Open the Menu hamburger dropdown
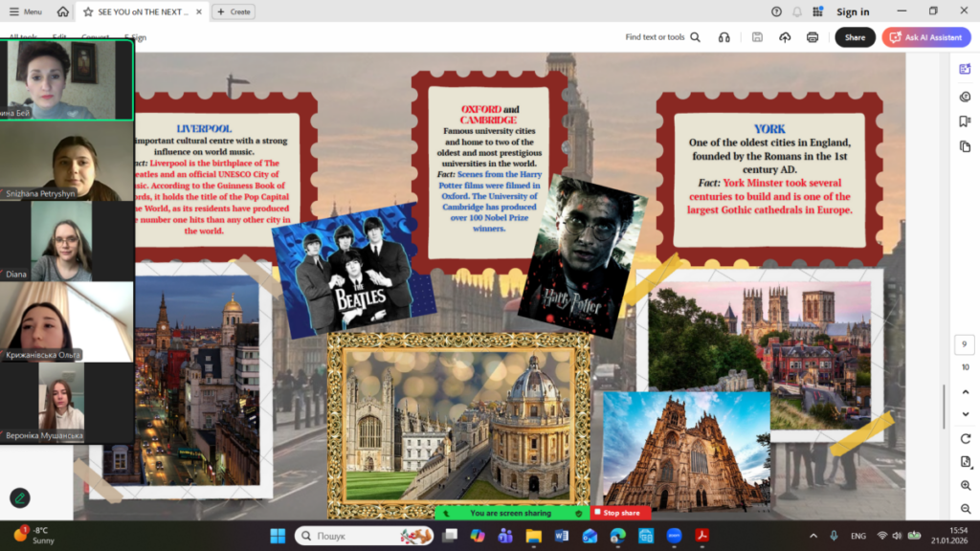Screen dimensions: 980x551 coord(25,11)
